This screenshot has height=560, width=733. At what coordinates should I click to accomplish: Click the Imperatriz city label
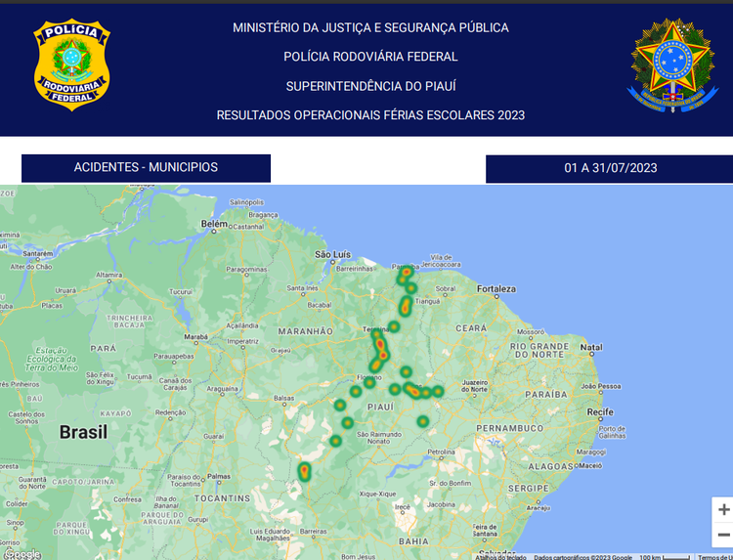[242, 341]
